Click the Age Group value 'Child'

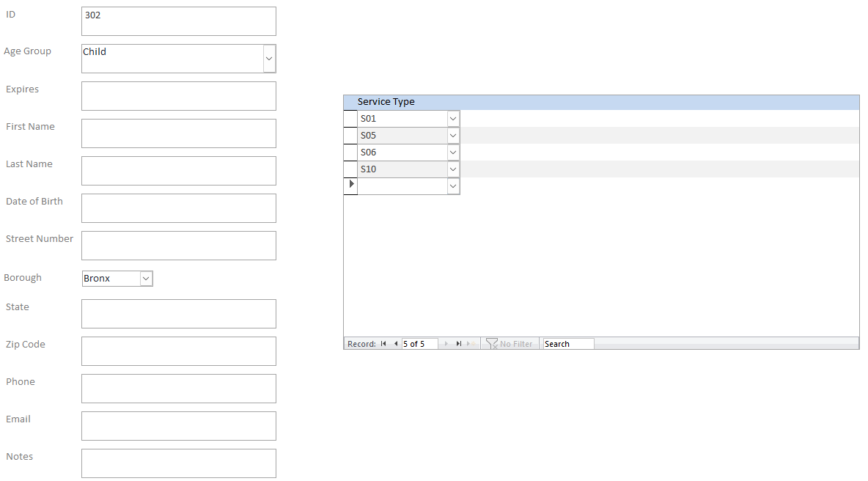click(x=95, y=51)
